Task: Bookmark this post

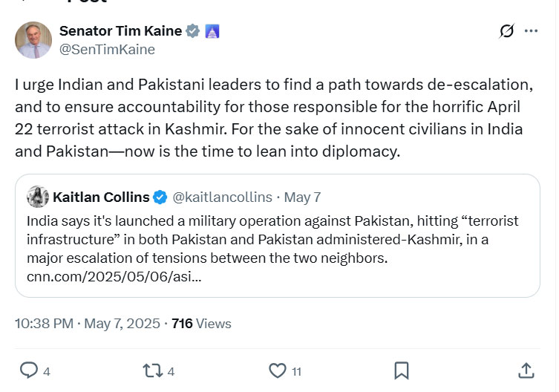Action: pos(401,370)
